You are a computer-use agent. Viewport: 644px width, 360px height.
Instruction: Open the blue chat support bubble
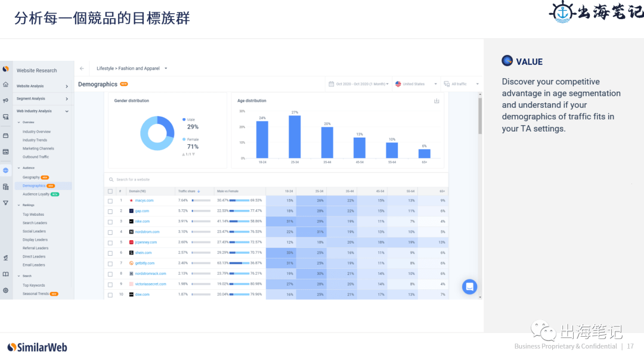tap(469, 287)
